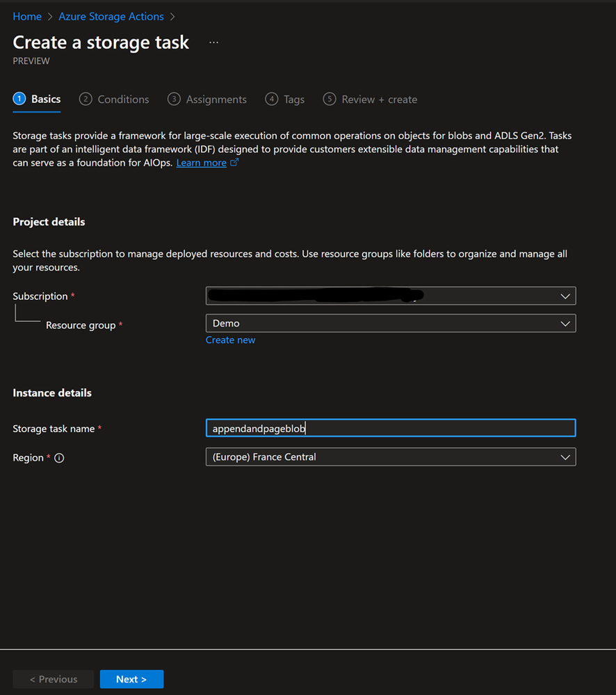Expand the Region dropdown France Central
616x695 pixels.
coord(391,457)
